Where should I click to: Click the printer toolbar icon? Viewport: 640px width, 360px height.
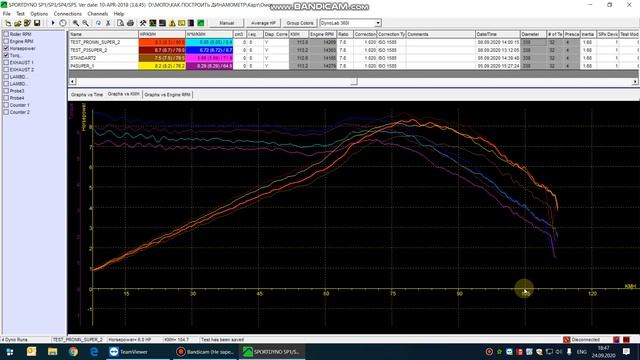(130, 23)
